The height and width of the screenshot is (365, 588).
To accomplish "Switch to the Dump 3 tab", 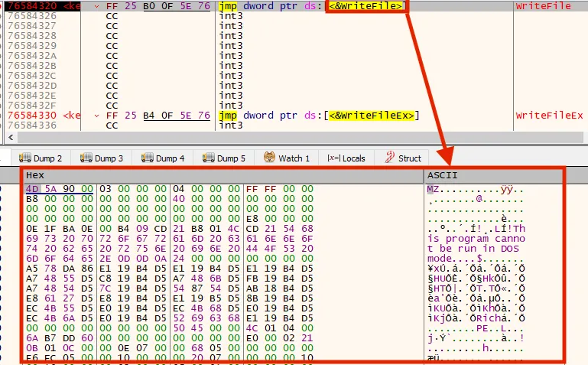I will pos(101,158).
